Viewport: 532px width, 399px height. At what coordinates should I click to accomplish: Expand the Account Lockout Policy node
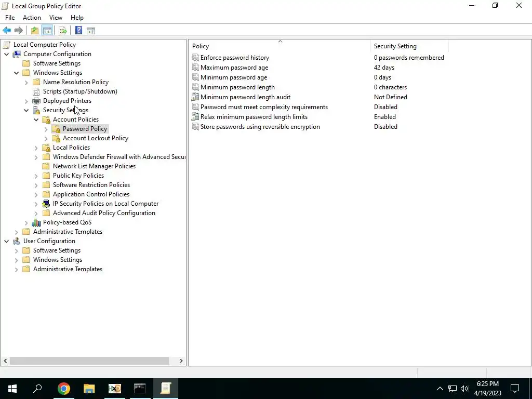(46, 138)
